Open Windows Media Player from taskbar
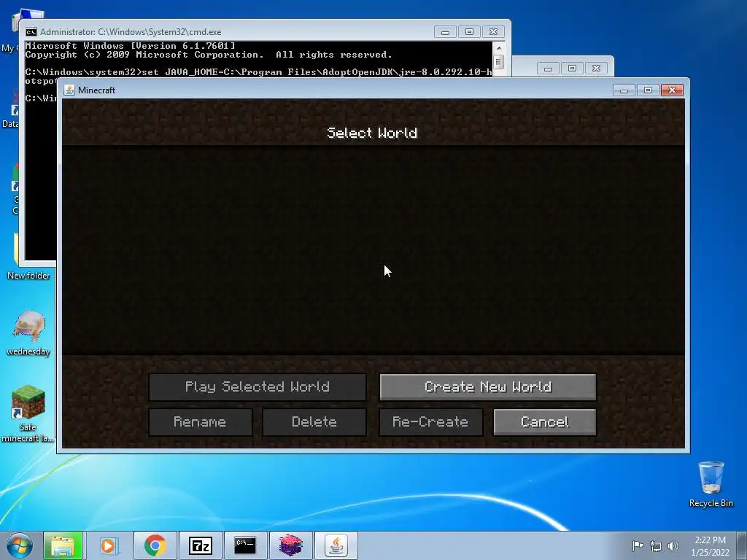Image resolution: width=747 pixels, height=560 pixels. pos(108,545)
